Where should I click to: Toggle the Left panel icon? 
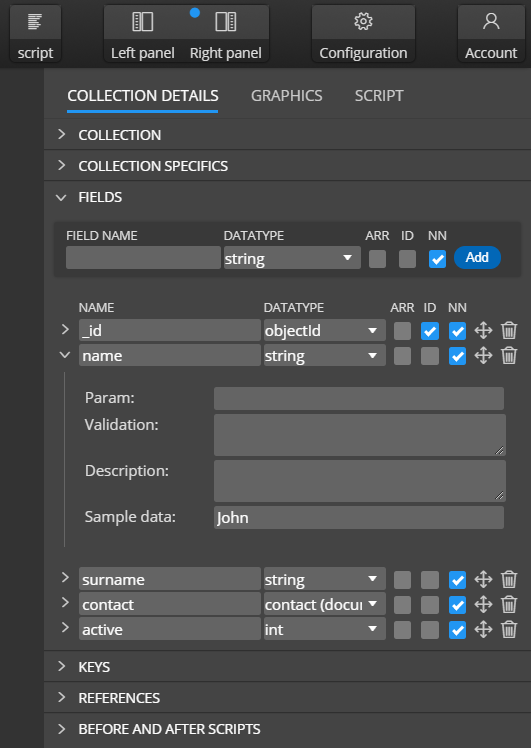(x=143, y=22)
